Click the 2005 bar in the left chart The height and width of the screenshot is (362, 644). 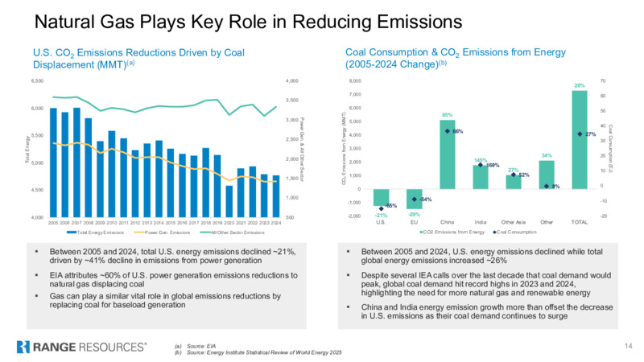(53, 162)
